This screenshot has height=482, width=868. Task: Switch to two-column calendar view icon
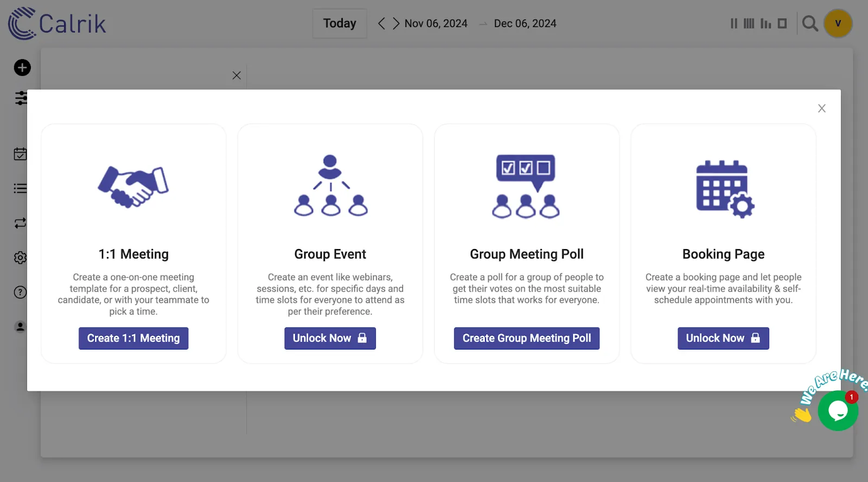[734, 23]
